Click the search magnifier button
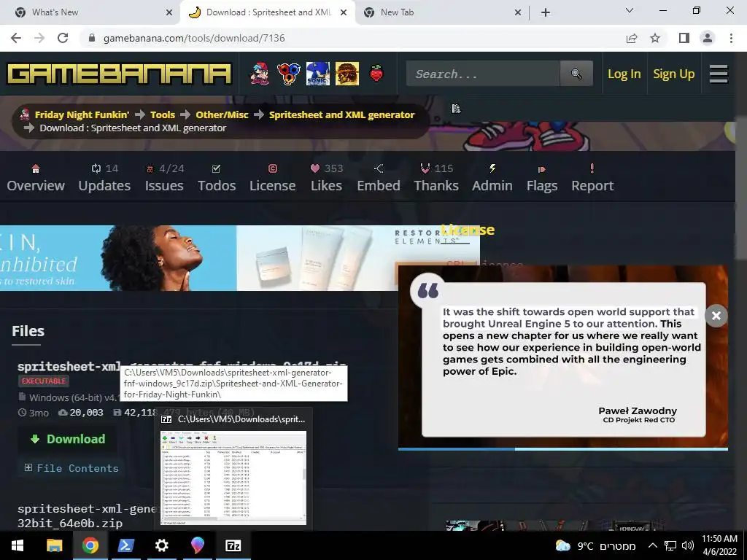Image resolution: width=747 pixels, height=560 pixels. point(576,74)
